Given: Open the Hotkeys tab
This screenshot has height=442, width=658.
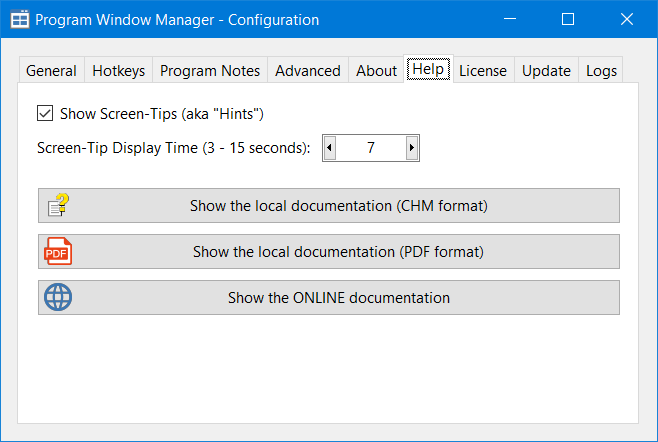Looking at the screenshot, I should (x=118, y=71).
